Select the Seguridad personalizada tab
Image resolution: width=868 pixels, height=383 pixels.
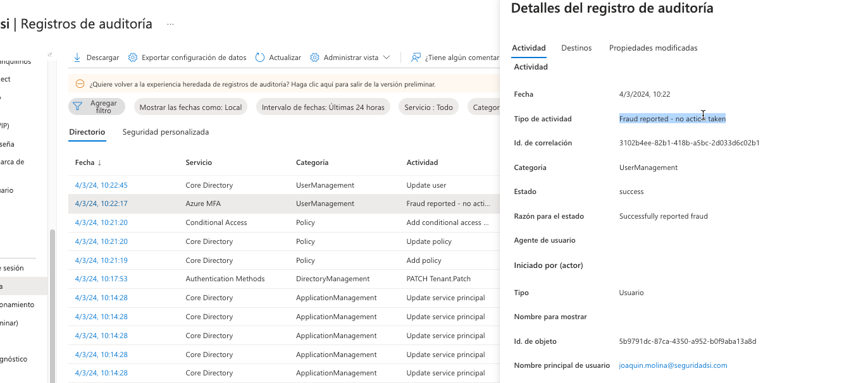[166, 132]
